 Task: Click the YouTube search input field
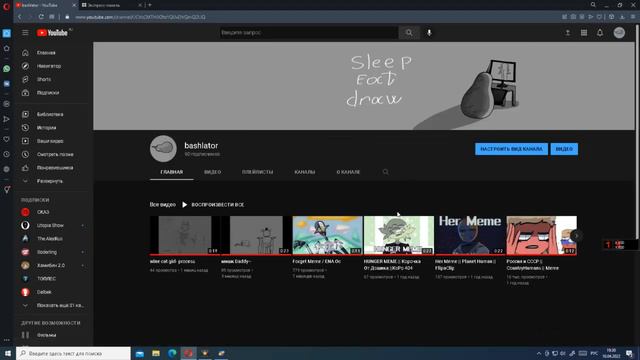tap(309, 33)
